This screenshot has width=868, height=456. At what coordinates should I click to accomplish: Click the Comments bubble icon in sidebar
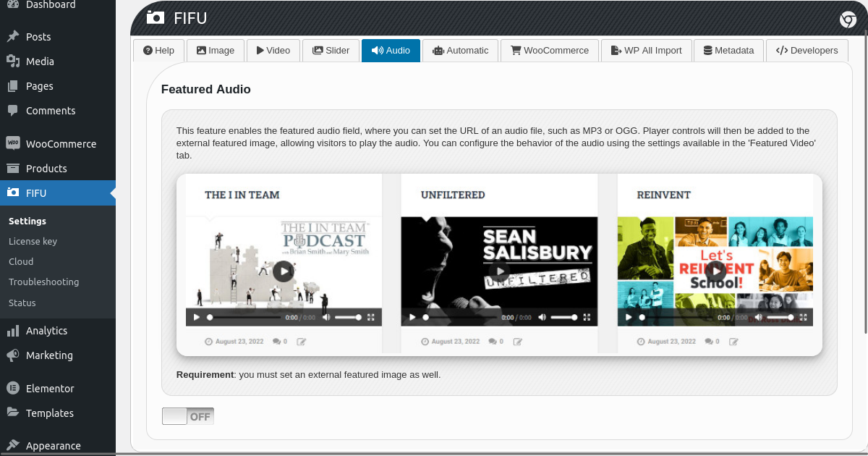pos(13,111)
